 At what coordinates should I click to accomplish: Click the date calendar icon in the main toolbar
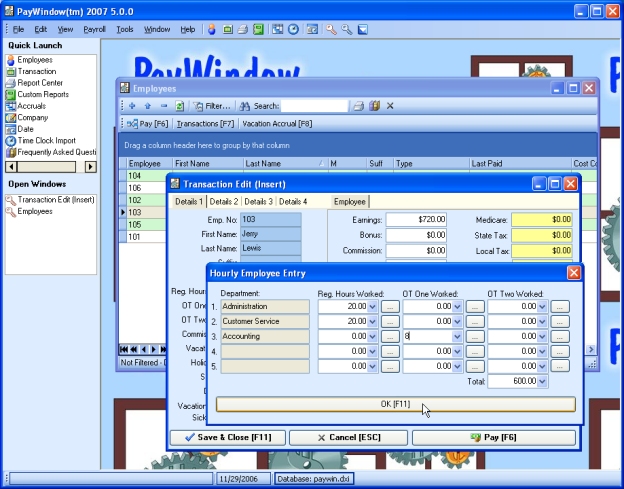coord(312,29)
